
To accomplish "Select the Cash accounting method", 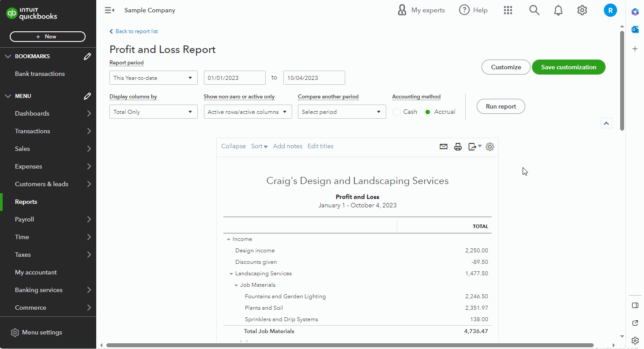I will 396,112.
